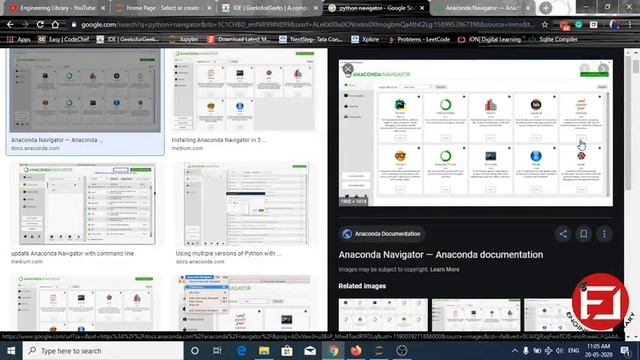Open the browser home page icon
Screen dimensions: 640x360
point(55,24)
